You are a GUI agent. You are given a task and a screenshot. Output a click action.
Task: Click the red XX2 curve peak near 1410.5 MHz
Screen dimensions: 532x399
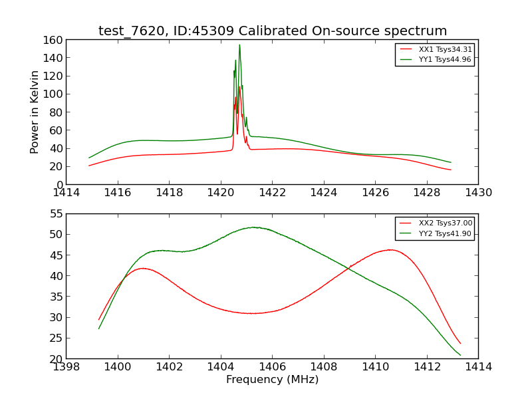391,250
